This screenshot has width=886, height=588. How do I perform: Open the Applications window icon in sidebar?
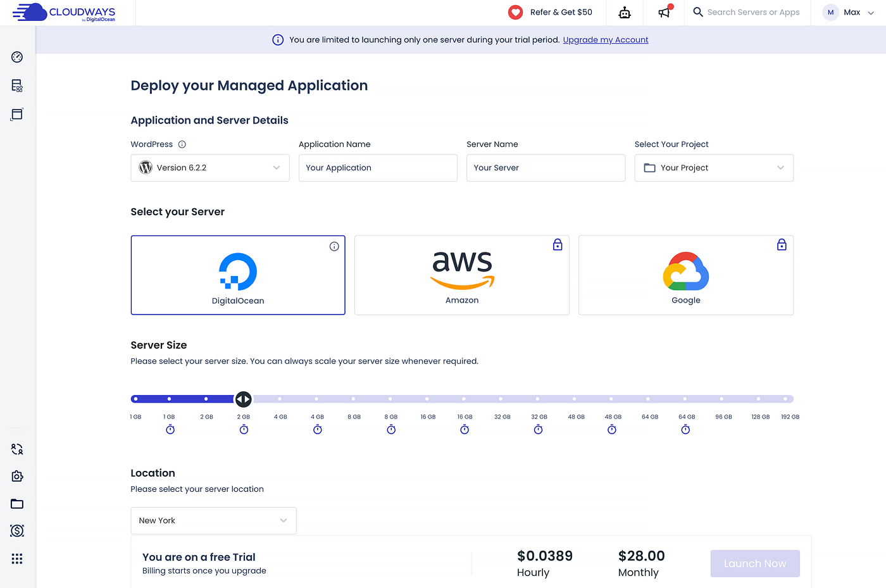point(17,114)
